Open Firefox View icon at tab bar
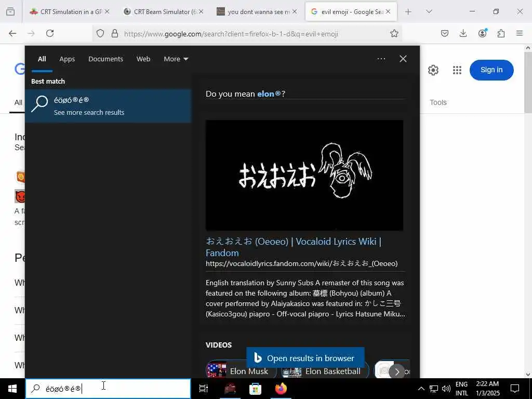 pyautogui.click(x=10, y=11)
